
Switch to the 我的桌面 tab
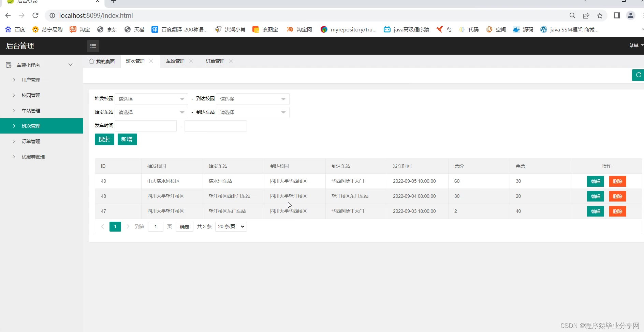point(102,61)
